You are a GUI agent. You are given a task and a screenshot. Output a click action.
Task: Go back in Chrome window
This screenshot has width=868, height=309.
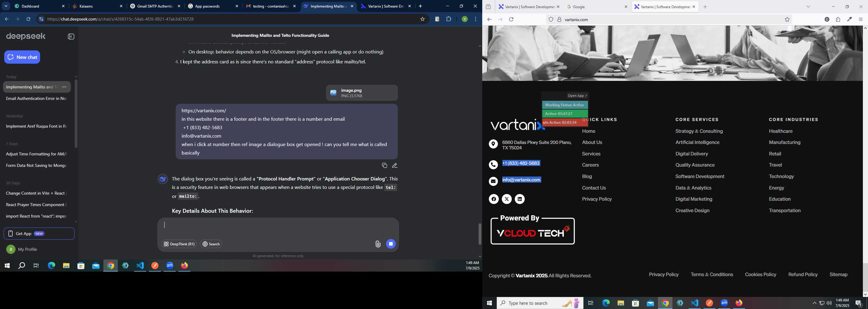click(x=7, y=19)
